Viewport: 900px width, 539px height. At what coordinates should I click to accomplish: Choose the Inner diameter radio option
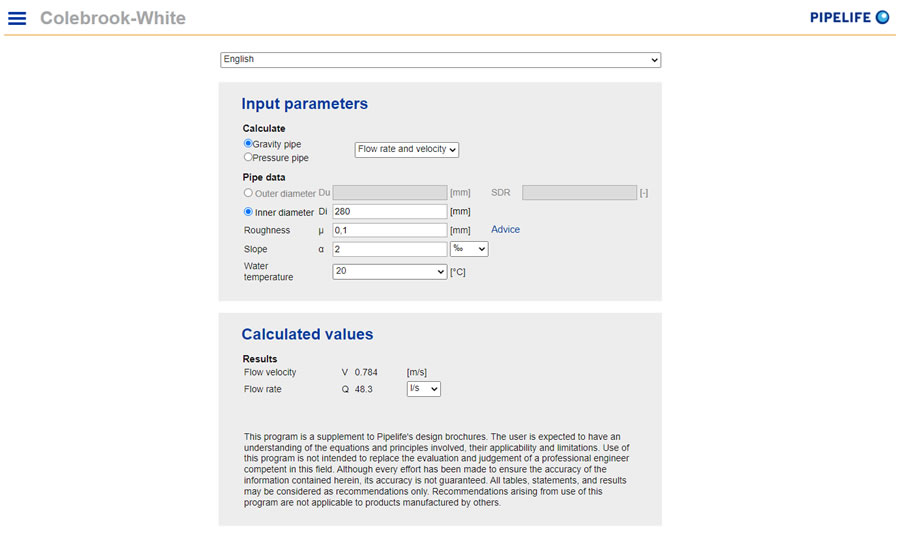coord(248,212)
